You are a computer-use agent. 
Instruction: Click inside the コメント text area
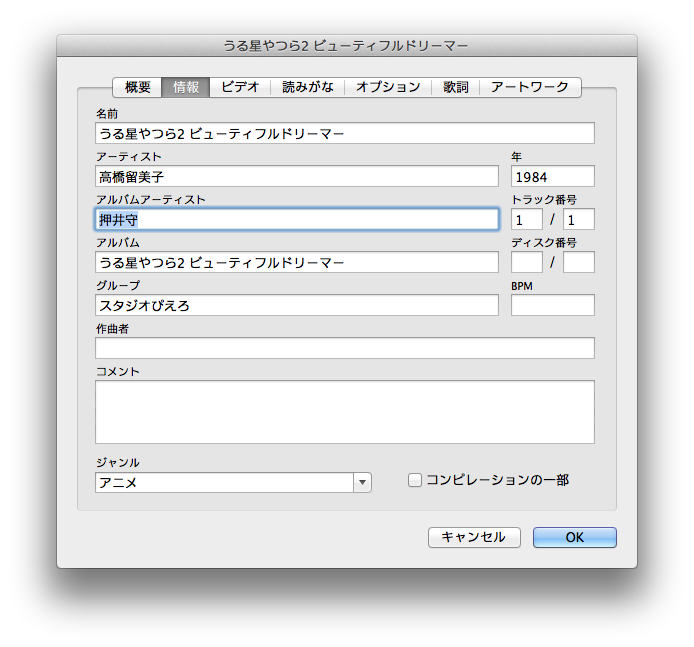[x=344, y=411]
